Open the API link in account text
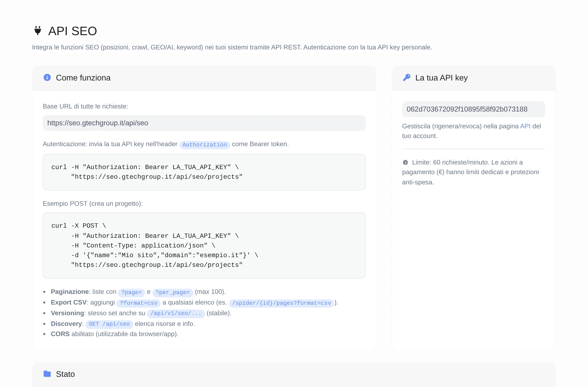 pyautogui.click(x=525, y=126)
